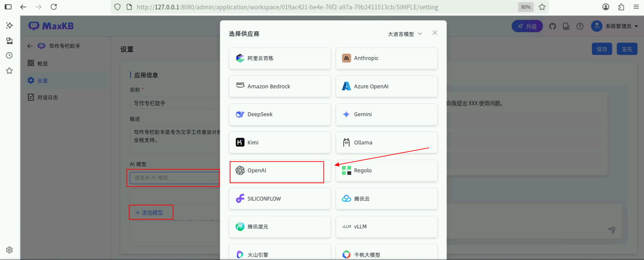This screenshot has width=644, height=260.
Task: Go to 概览 in the sidebar
Action: point(42,63)
